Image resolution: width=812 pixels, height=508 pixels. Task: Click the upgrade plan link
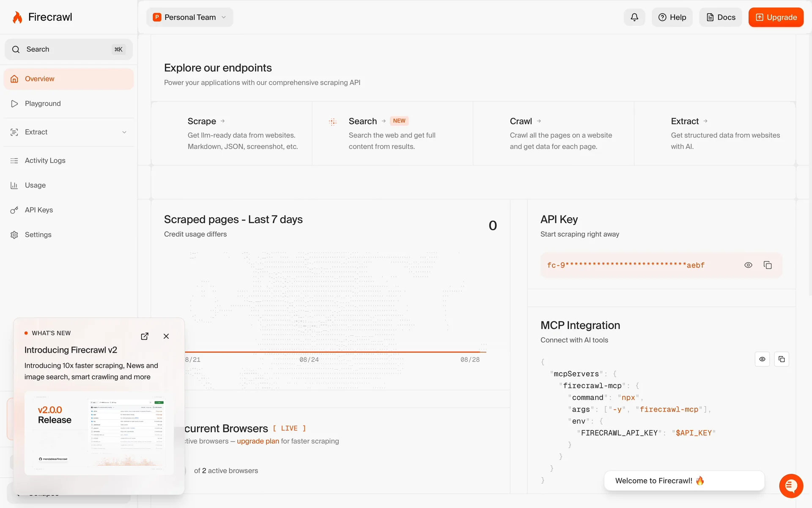258,441
